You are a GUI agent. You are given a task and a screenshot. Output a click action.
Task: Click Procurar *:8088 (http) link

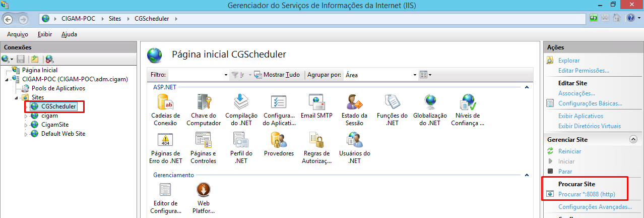tap(587, 194)
